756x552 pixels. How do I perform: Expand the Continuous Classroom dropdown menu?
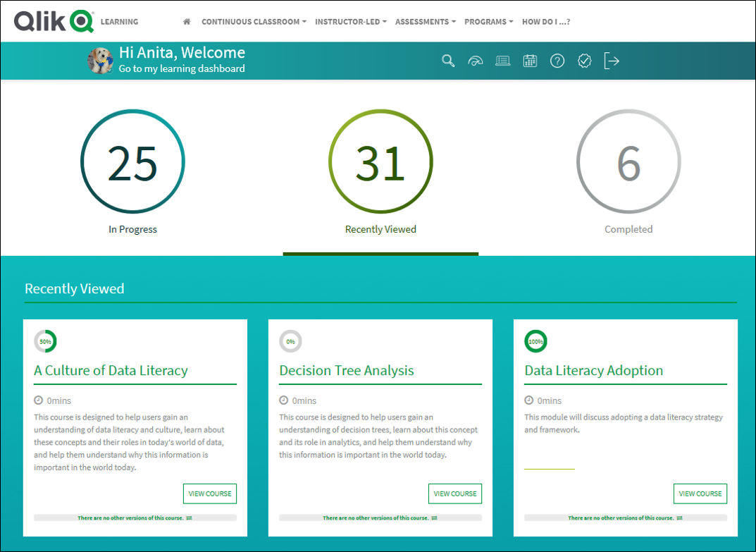[254, 22]
